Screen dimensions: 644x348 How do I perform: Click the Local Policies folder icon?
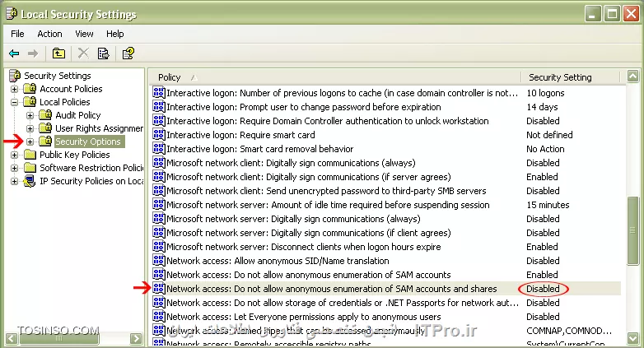click(x=30, y=102)
